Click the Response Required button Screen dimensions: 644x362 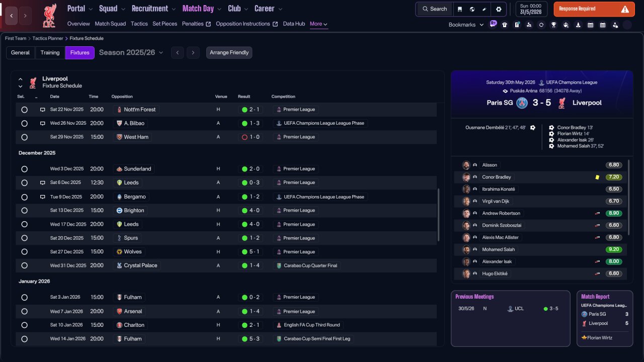pyautogui.click(x=594, y=9)
